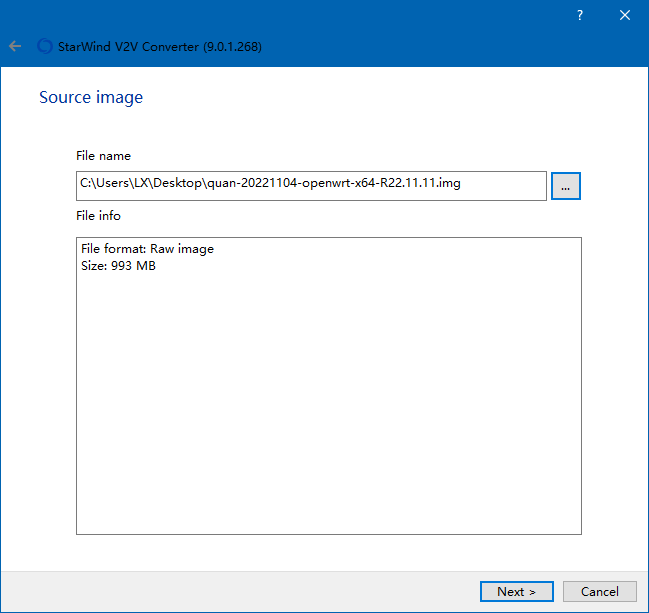Open the help question mark
Image resolution: width=649 pixels, height=613 pixels.
coord(580,15)
